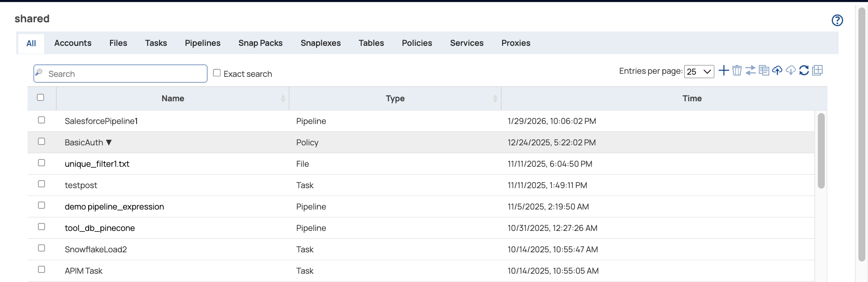The height and width of the screenshot is (282, 868).
Task: Click the plus icon to add an asset
Action: [723, 70]
